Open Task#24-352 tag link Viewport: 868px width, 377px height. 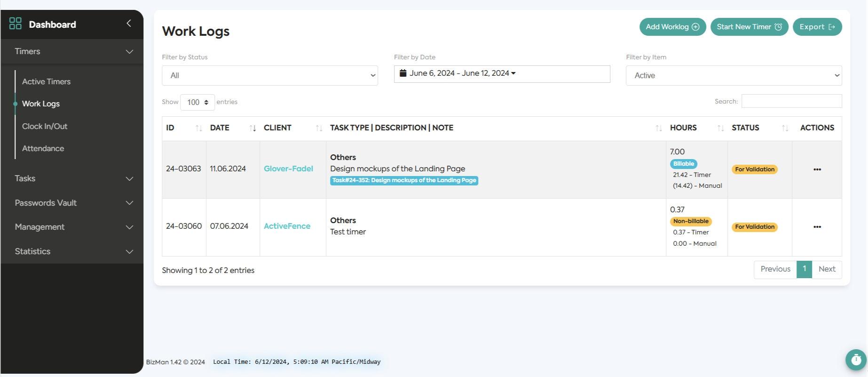pos(404,180)
